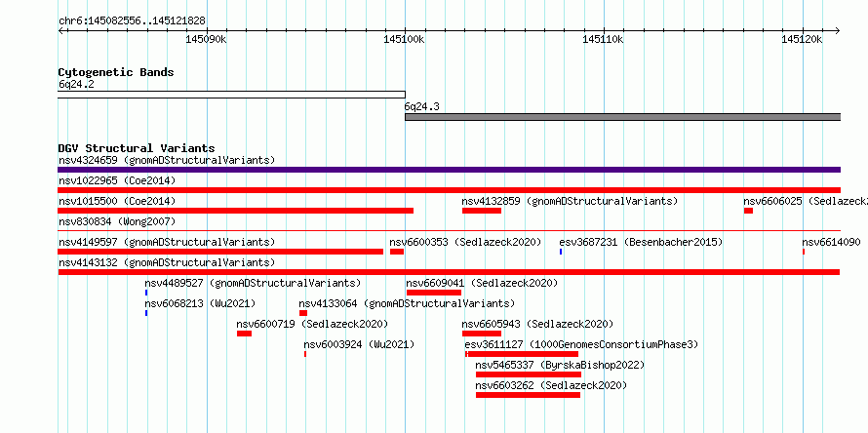Click the nsv6606025 Sedlazeck variant bar

pos(748,211)
